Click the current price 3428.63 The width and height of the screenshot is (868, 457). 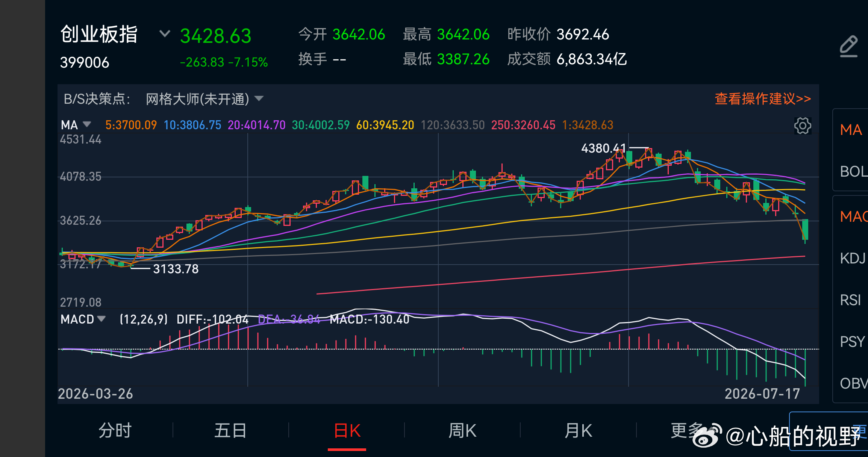click(215, 36)
